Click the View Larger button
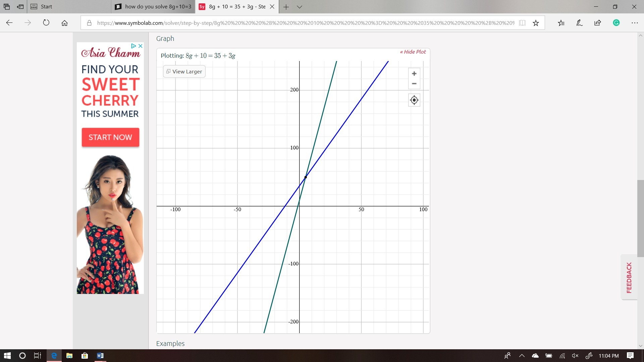This screenshot has width=644, height=362. 184,72
